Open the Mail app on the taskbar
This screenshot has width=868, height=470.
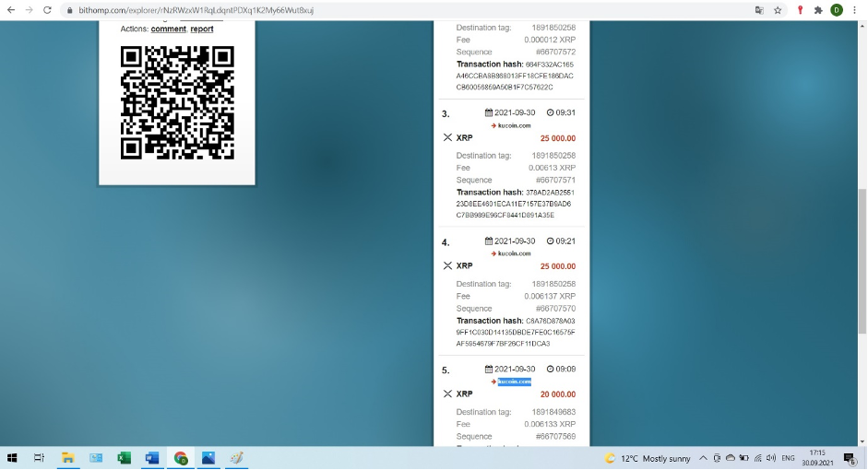pyautogui.click(x=96, y=458)
